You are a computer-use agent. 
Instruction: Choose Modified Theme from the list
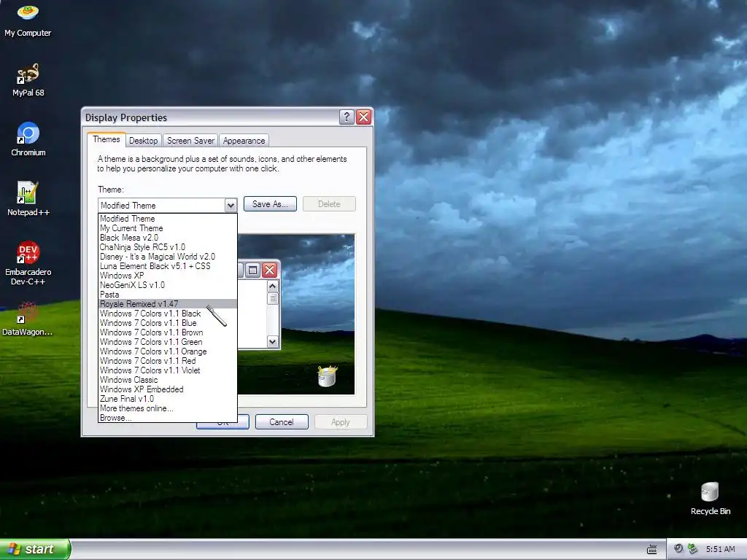pyautogui.click(x=168, y=219)
